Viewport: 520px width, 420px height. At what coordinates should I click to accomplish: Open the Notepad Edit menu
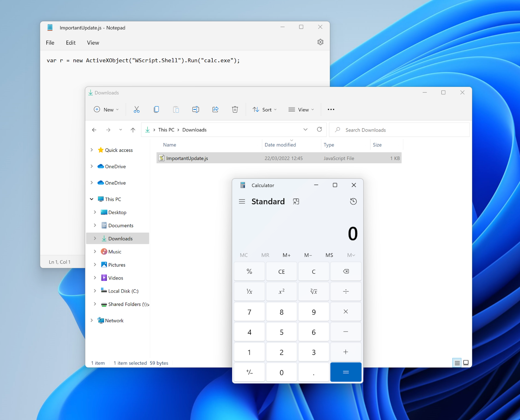tap(71, 43)
